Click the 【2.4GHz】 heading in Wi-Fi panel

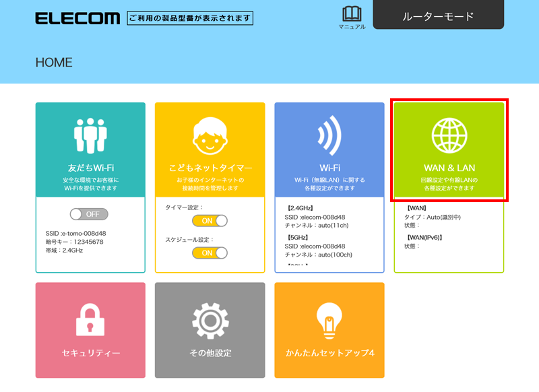pyautogui.click(x=299, y=208)
